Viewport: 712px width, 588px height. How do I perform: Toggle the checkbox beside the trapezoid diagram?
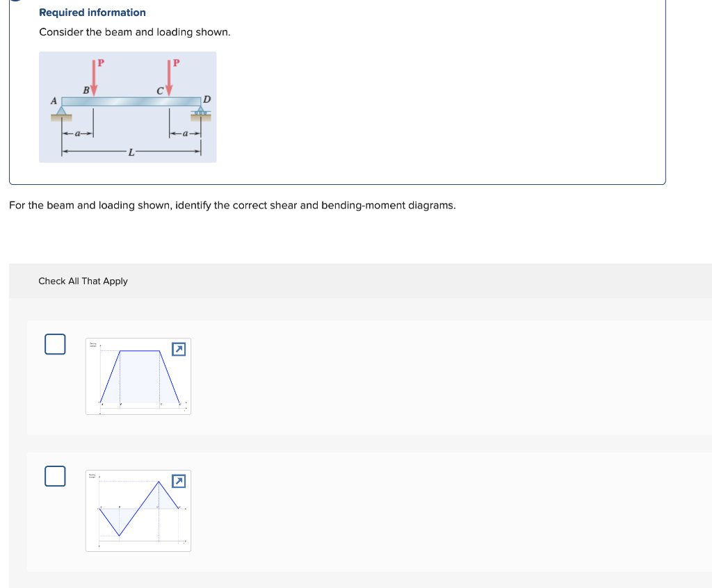(55, 344)
